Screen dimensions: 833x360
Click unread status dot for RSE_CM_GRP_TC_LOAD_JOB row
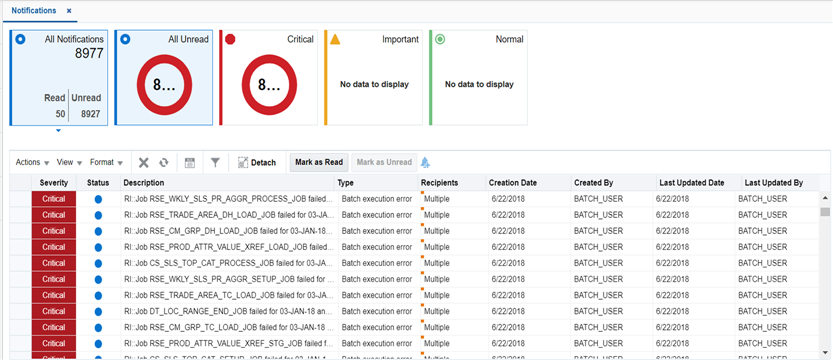(x=98, y=328)
